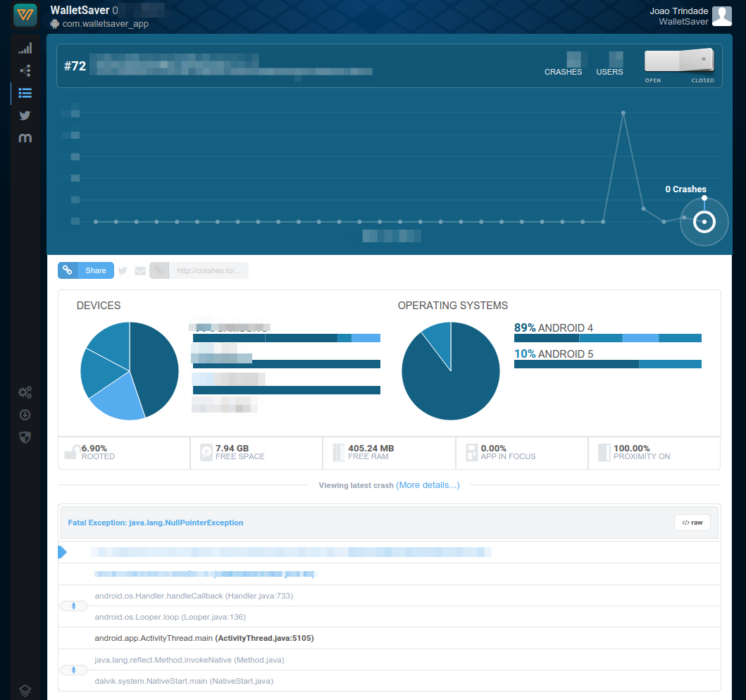Image resolution: width=746 pixels, height=700 pixels.
Task: Select the highest peak point on crash chart
Action: (x=623, y=113)
